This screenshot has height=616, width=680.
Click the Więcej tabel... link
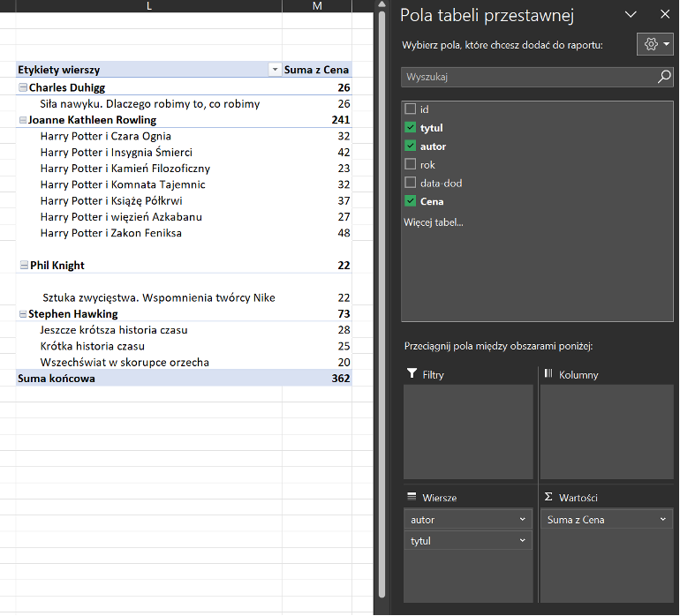click(433, 222)
